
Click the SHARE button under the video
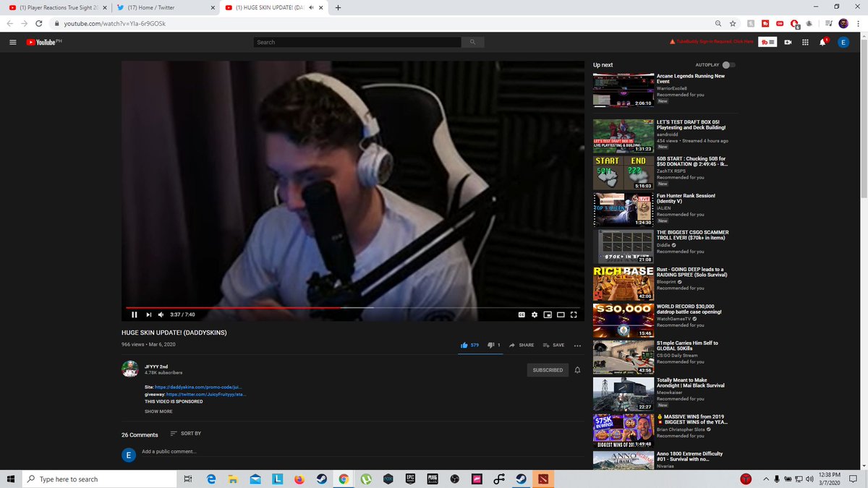[521, 345]
